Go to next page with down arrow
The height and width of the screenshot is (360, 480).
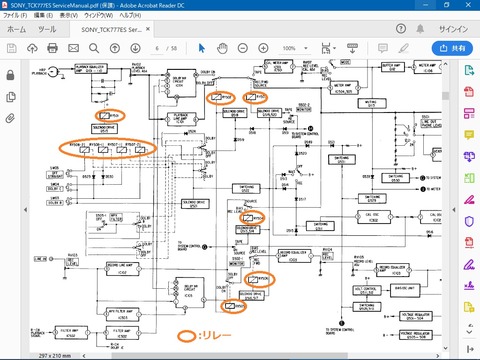pos(135,48)
